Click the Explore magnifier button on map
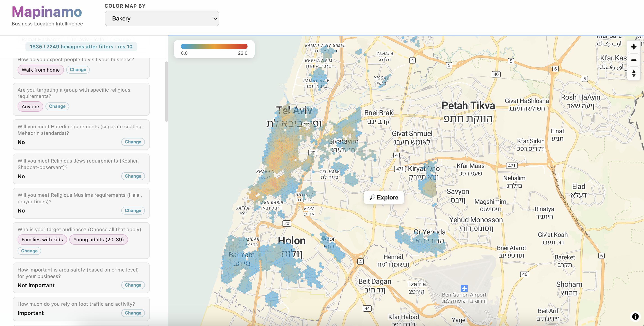The width and height of the screenshot is (644, 326). pos(384,197)
